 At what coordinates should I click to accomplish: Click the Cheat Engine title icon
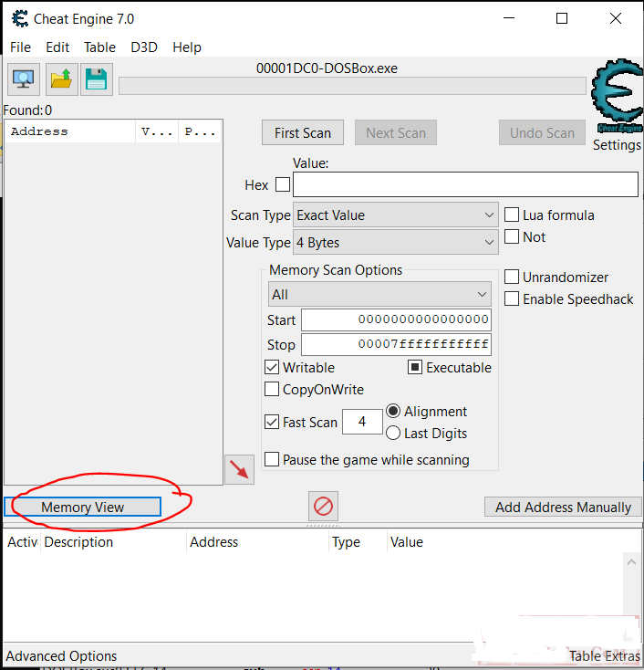pyautogui.click(x=20, y=19)
